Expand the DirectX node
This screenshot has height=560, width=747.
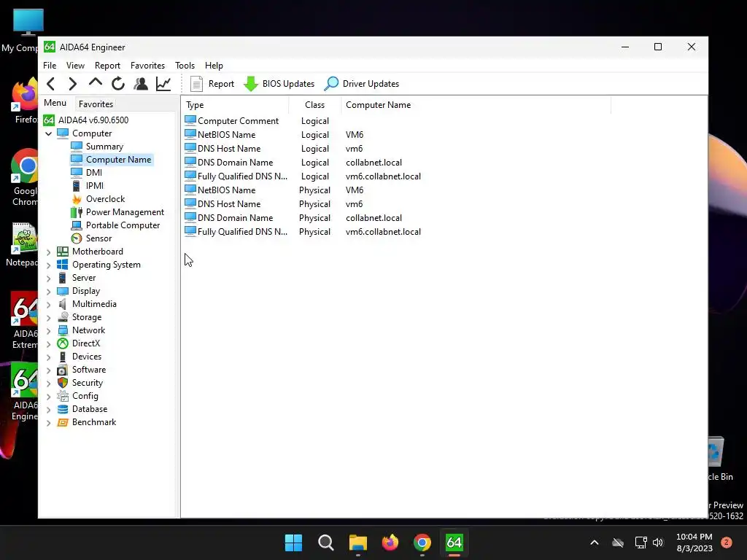tap(49, 344)
